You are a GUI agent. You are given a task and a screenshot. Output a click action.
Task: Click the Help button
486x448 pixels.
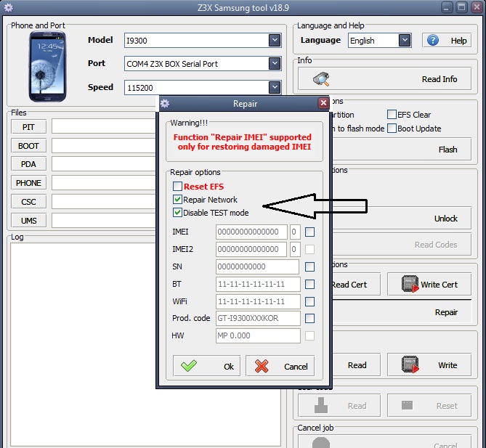point(447,40)
